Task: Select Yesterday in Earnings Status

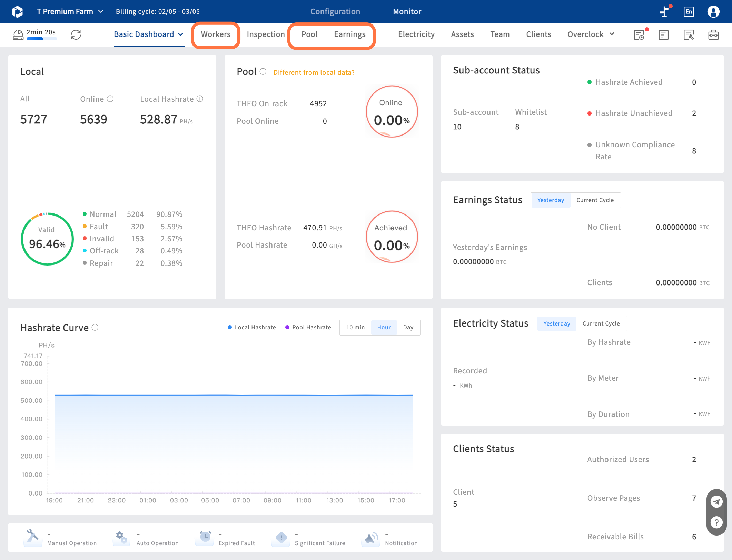Action: tap(551, 200)
